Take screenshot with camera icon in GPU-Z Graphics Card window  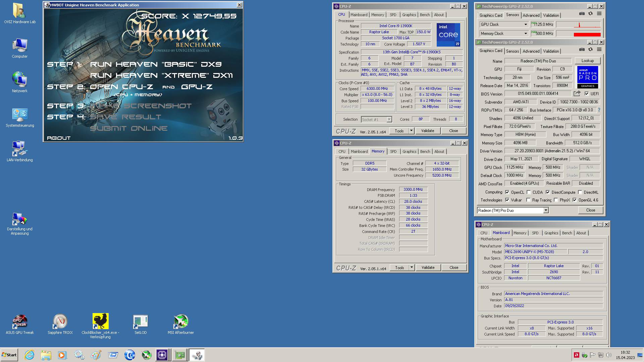[x=582, y=49]
